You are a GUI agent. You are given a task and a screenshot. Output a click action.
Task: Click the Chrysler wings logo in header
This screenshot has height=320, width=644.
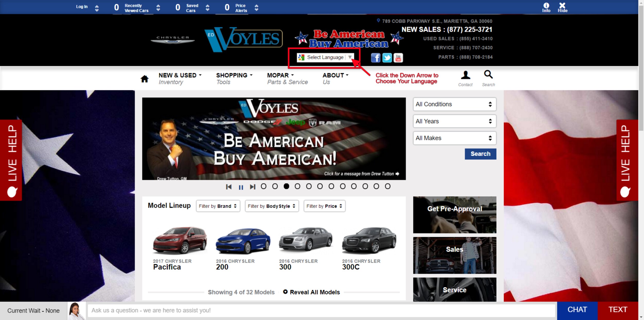coord(173,40)
